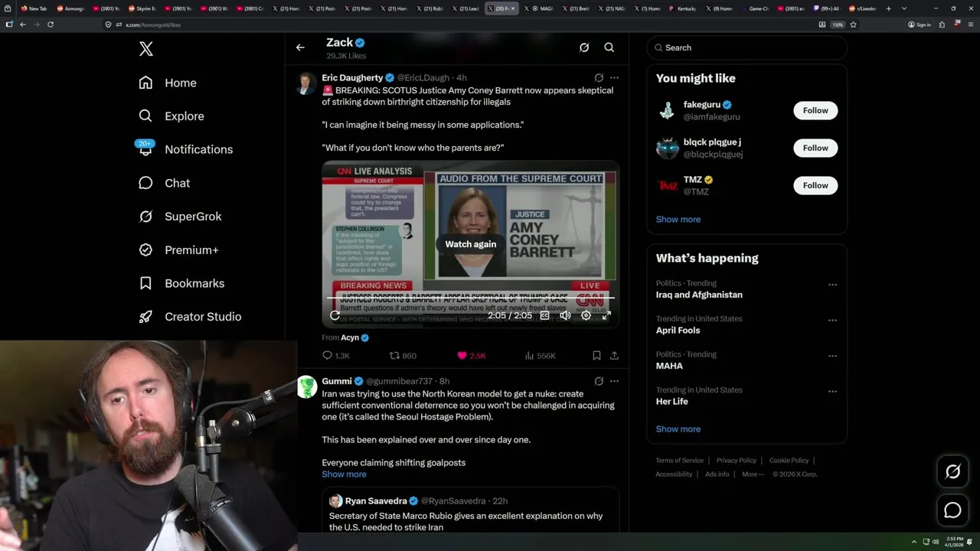This screenshot has height=551, width=980.
Task: Follow blqck plqgue j
Action: point(815,148)
